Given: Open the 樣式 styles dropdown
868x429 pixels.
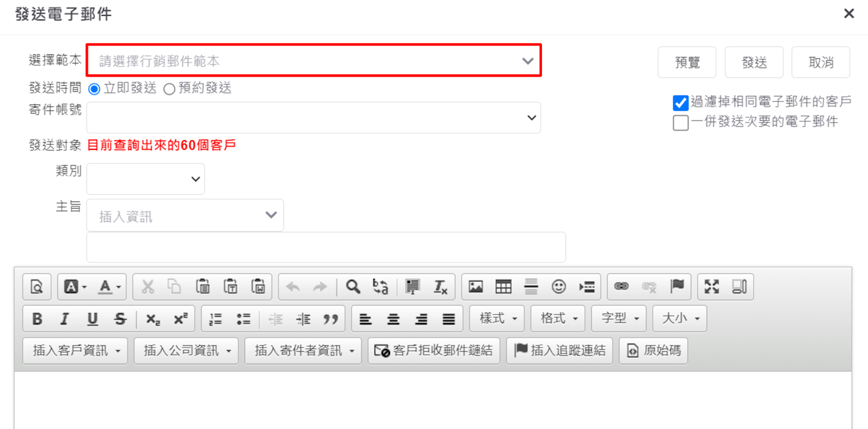Looking at the screenshot, I should tap(497, 318).
